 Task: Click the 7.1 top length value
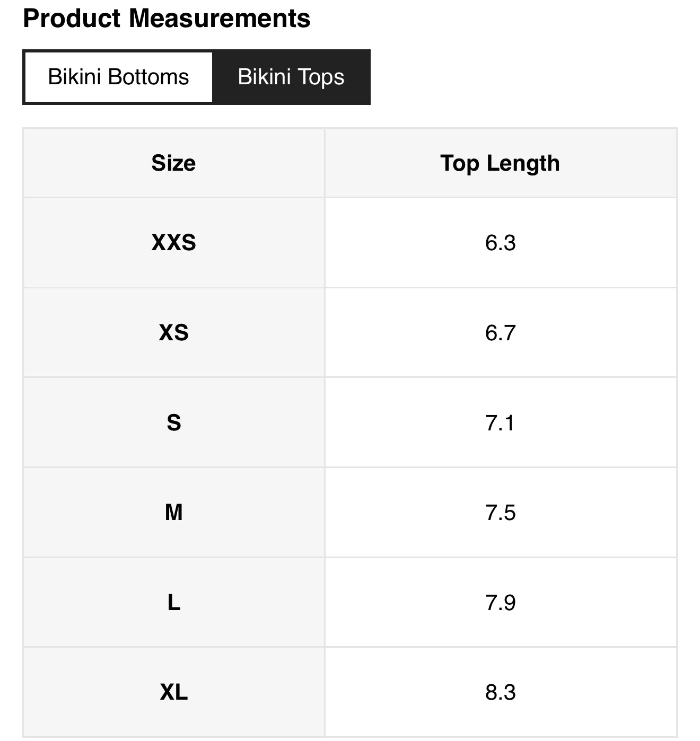[500, 423]
